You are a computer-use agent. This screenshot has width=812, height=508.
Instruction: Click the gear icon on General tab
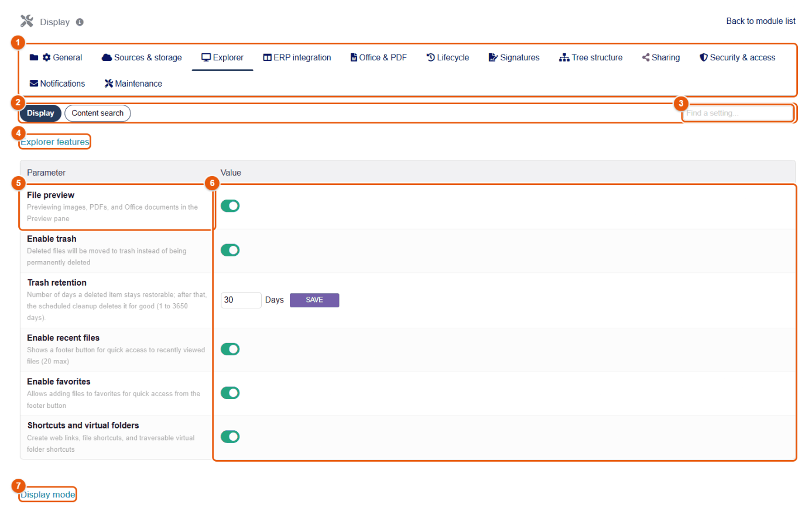(47, 57)
